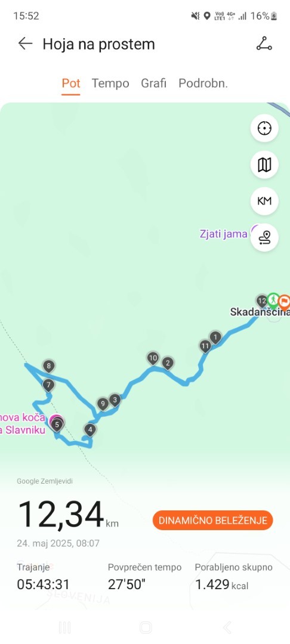Tap the back arrow icon

[x=25, y=44]
